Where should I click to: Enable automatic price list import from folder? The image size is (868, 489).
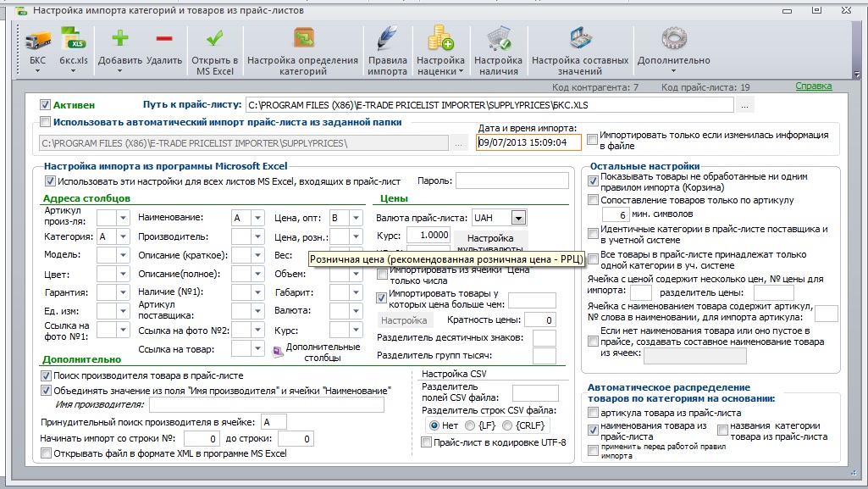tap(45, 122)
